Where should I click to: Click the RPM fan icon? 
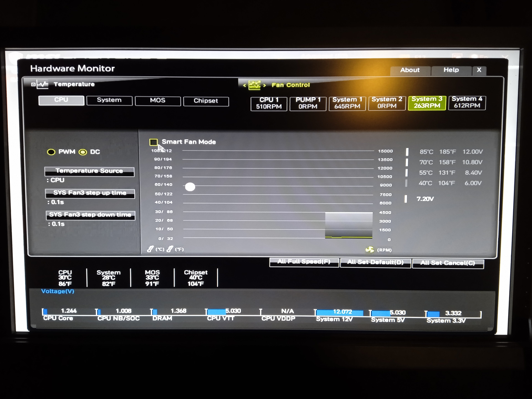(x=370, y=250)
